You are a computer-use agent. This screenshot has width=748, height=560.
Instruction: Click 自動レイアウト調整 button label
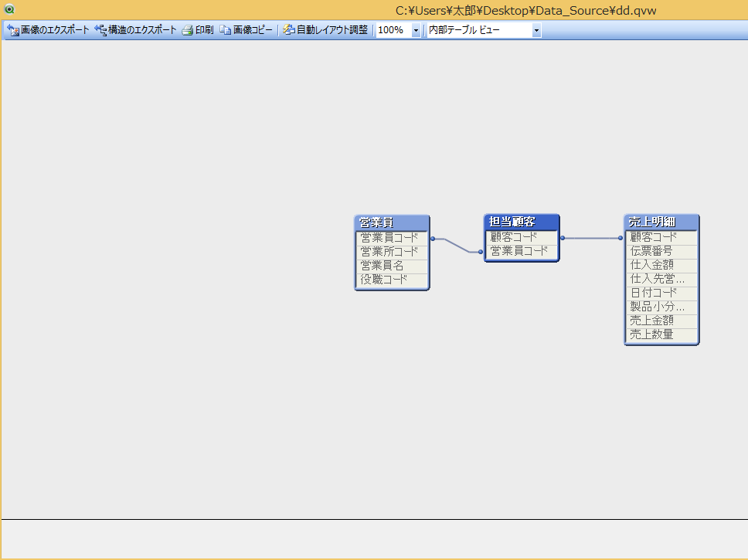332,30
